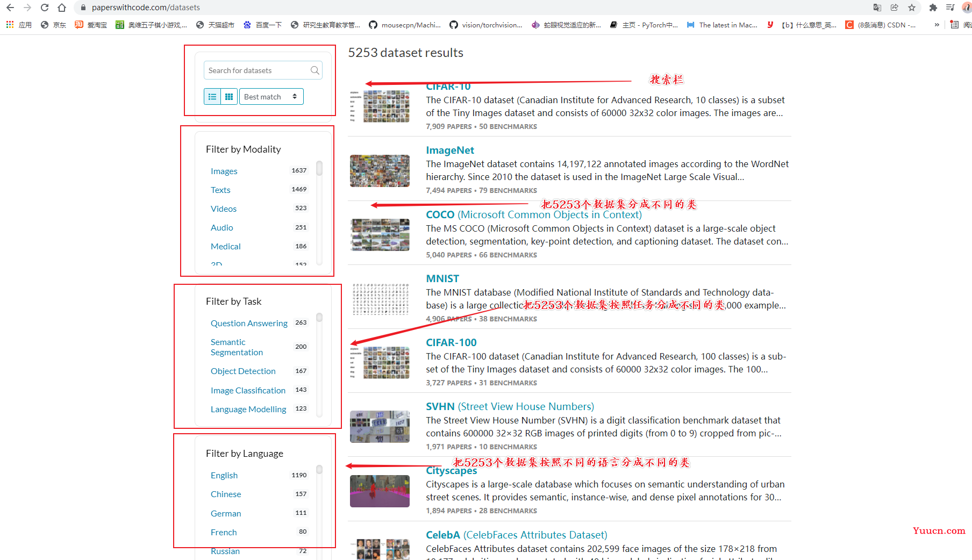Click the address bar URL

pyautogui.click(x=146, y=8)
